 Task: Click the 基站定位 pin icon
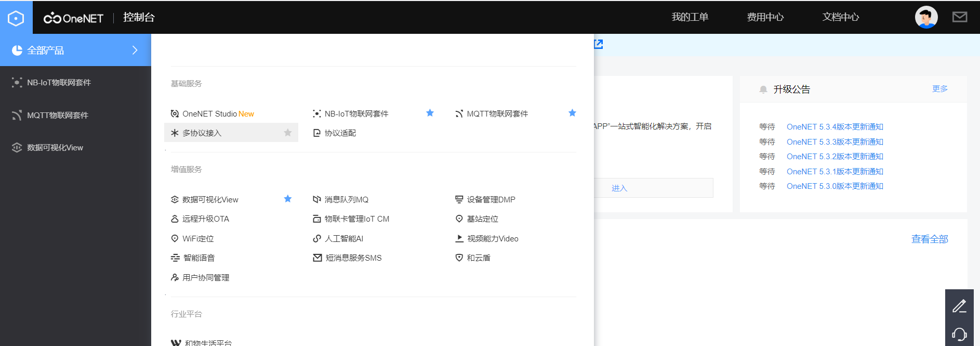tap(459, 219)
